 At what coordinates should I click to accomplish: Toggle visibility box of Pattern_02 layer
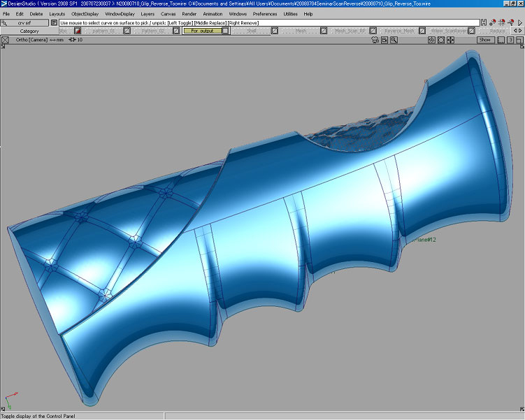176,31
